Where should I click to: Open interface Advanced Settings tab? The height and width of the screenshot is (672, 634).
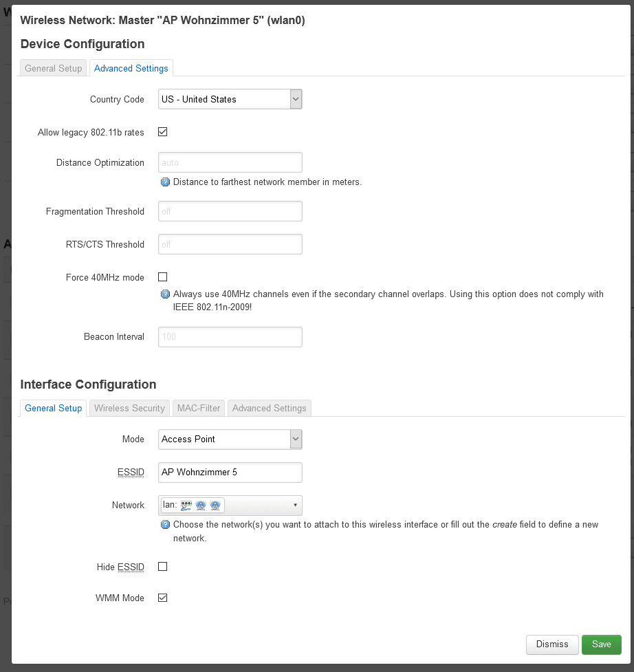269,408
